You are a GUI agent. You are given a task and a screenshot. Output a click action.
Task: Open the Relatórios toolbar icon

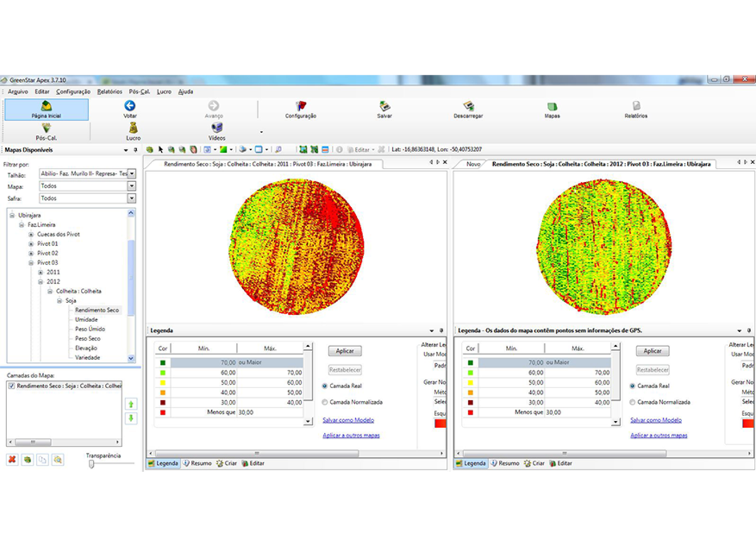click(637, 107)
